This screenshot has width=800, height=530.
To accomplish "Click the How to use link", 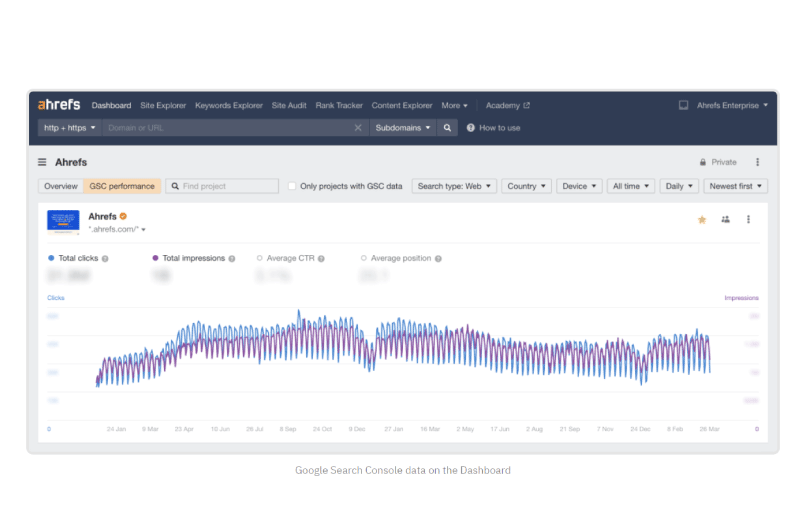I will click(499, 128).
